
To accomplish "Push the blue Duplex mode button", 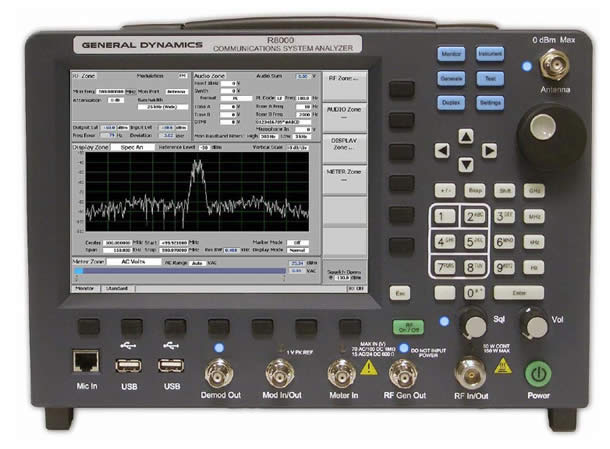I will click(x=451, y=103).
